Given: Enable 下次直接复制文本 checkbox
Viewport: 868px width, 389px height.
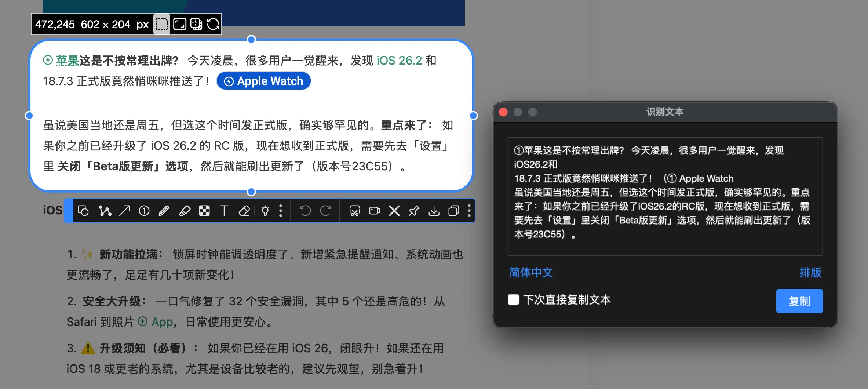Looking at the screenshot, I should (513, 299).
